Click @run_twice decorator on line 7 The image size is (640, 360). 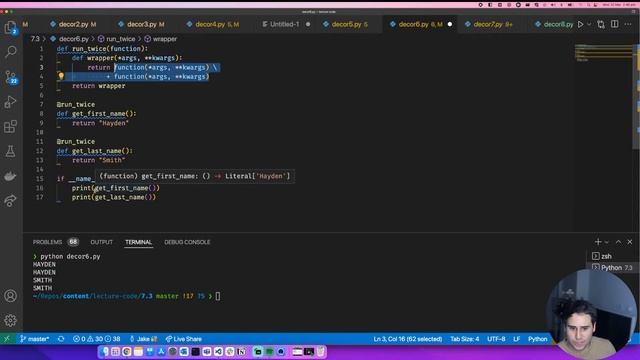point(76,104)
